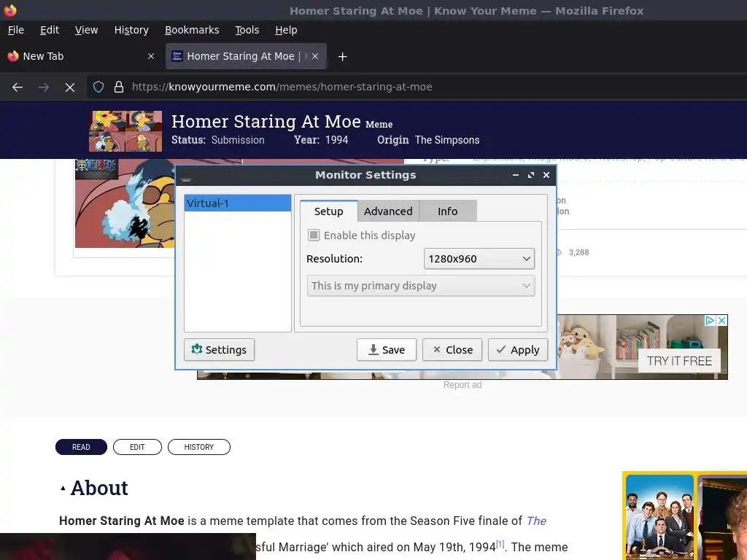
Task: Open the History menu
Action: [131, 30]
